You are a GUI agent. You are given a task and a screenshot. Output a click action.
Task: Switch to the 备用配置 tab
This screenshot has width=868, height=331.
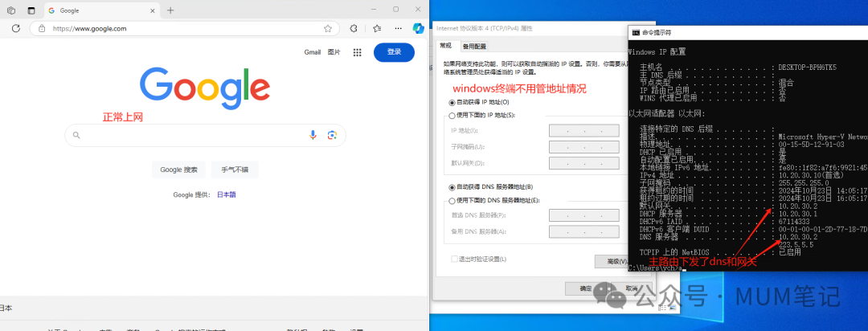coord(474,46)
